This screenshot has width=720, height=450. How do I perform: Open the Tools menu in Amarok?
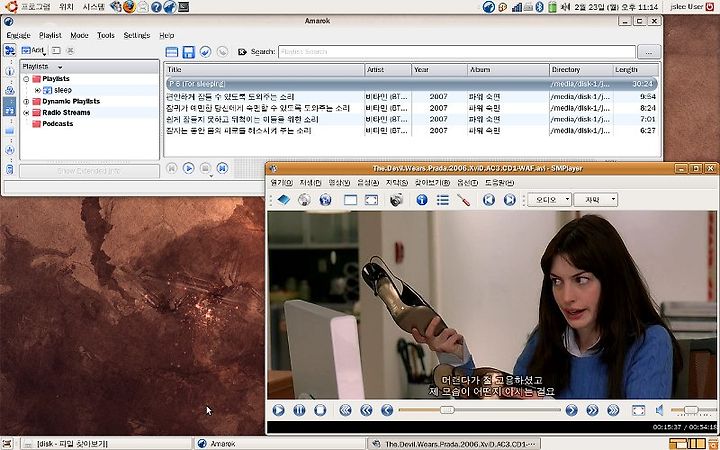(x=106, y=35)
